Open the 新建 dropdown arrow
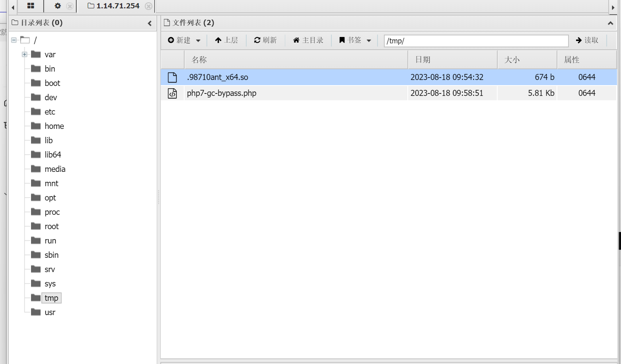Screen dimensions: 621x364 (198, 41)
